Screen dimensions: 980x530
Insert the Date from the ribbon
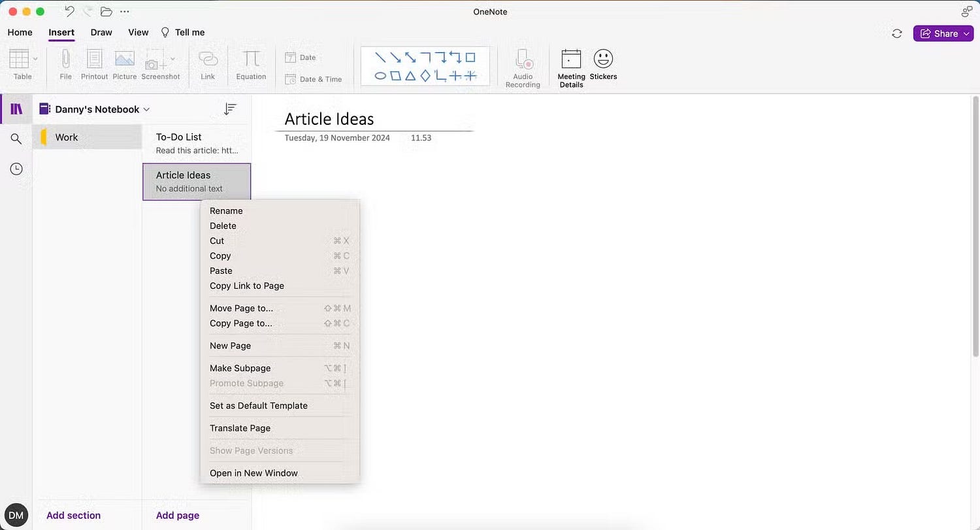302,57
